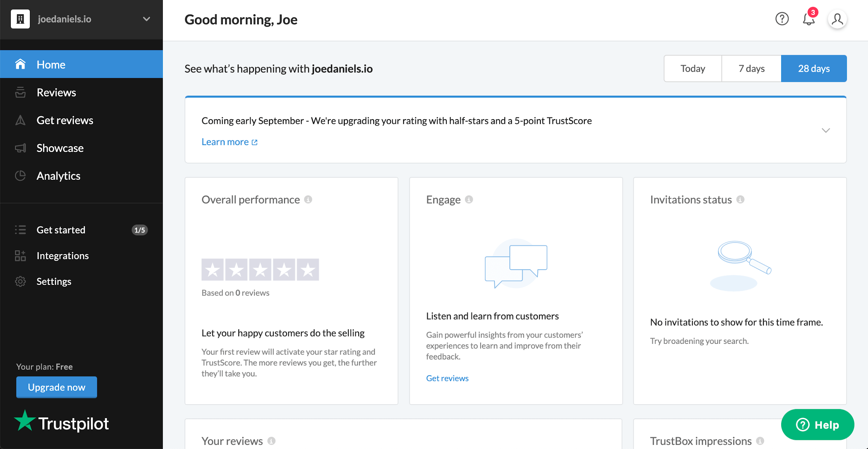The height and width of the screenshot is (449, 868).
Task: Open Analytics from the sidebar
Action: 58,176
